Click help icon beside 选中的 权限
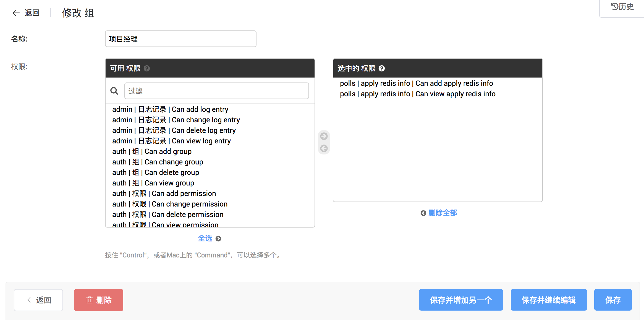 click(x=381, y=68)
